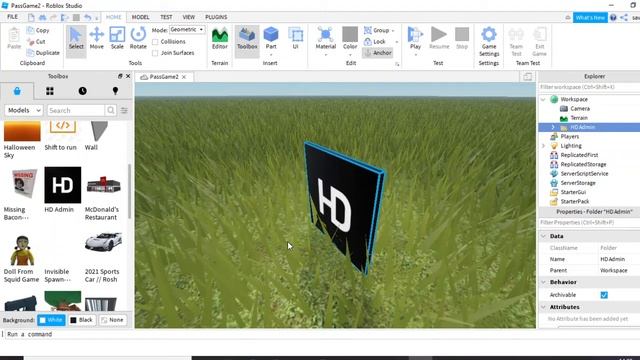Select HD Admin model thumbnail in Toolbox
Screen dimensions: 640x360
tap(62, 185)
